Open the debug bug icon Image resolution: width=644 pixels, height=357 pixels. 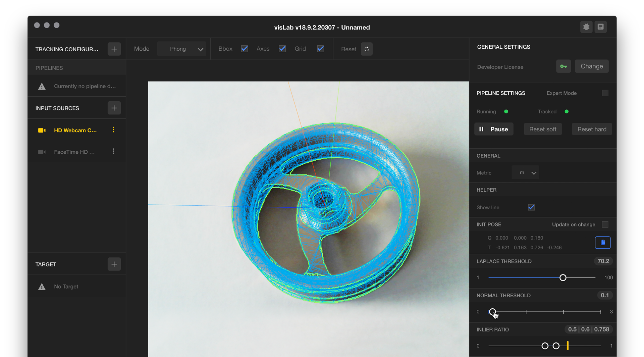pyautogui.click(x=586, y=27)
